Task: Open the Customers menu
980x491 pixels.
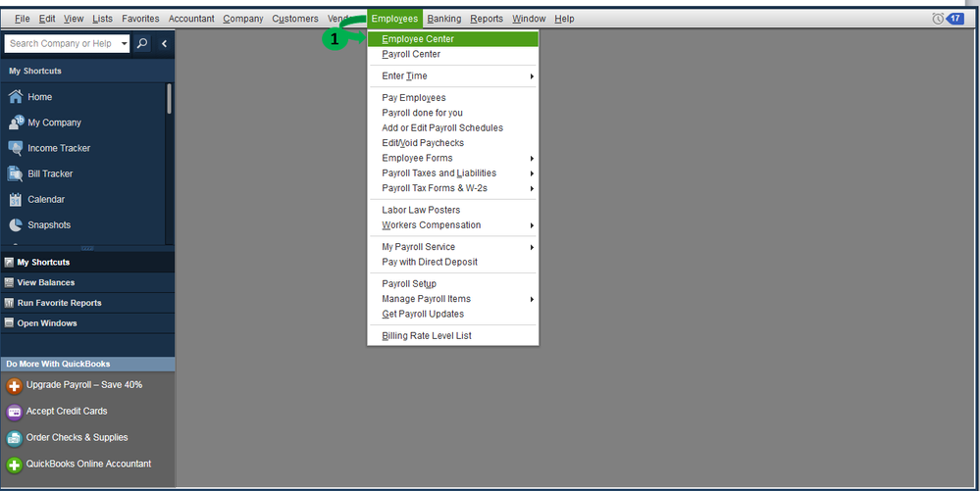Action: coord(295,19)
